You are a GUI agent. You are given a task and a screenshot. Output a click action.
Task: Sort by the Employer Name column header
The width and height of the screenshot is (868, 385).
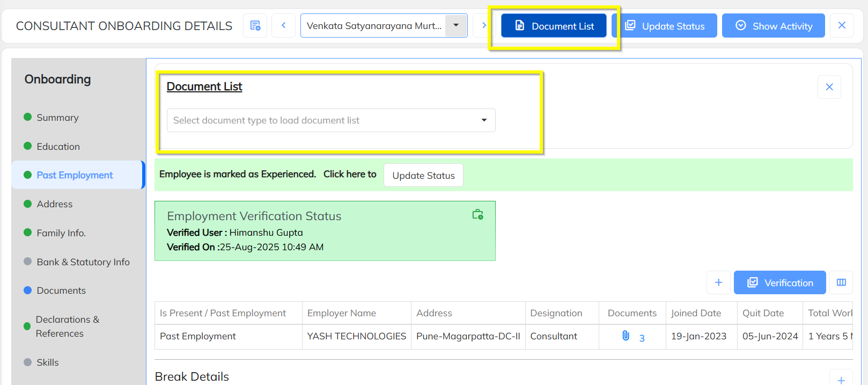pyautogui.click(x=342, y=313)
